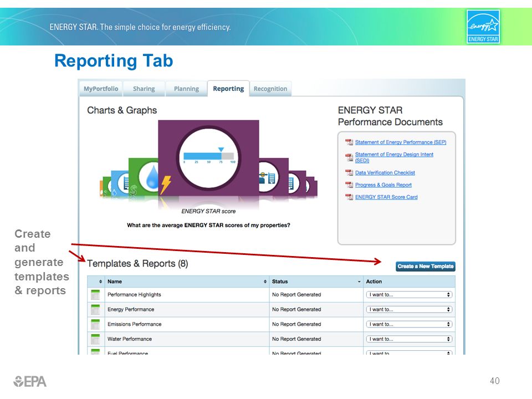This screenshot has width=532, height=399.
Task: Select the water drop chart card
Action: tap(144, 176)
